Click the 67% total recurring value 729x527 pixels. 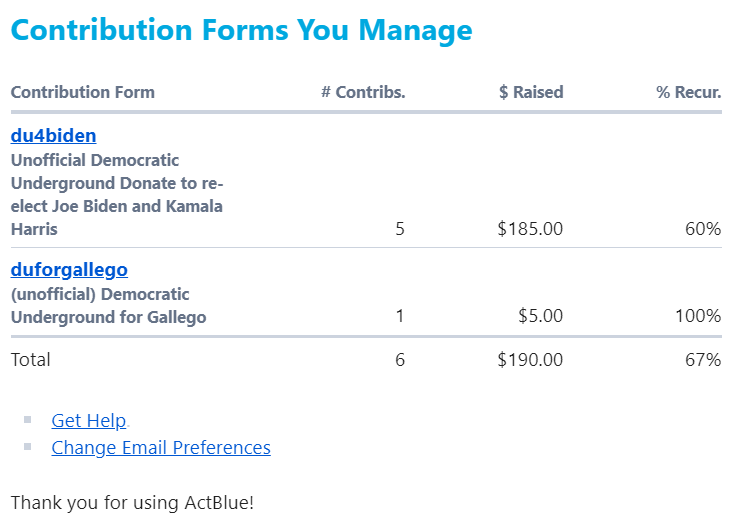click(x=702, y=360)
